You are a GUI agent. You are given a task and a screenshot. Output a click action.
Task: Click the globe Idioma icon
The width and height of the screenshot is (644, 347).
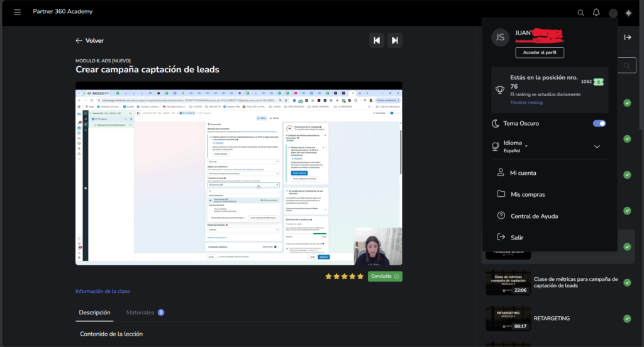[496, 146]
